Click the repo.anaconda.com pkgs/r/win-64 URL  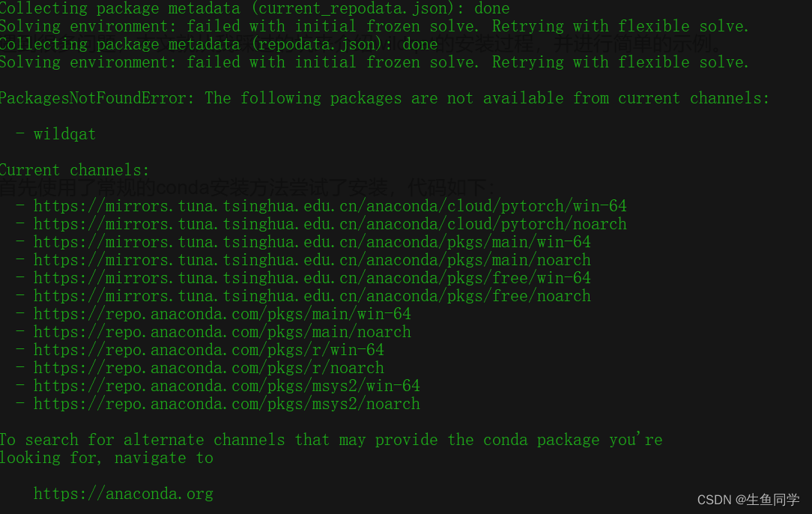(209, 350)
